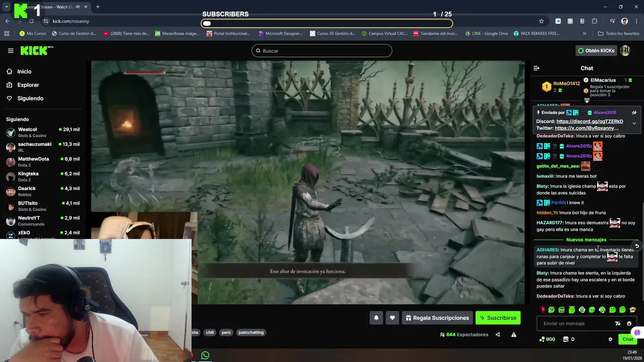Send message with green Chat button

click(627, 339)
